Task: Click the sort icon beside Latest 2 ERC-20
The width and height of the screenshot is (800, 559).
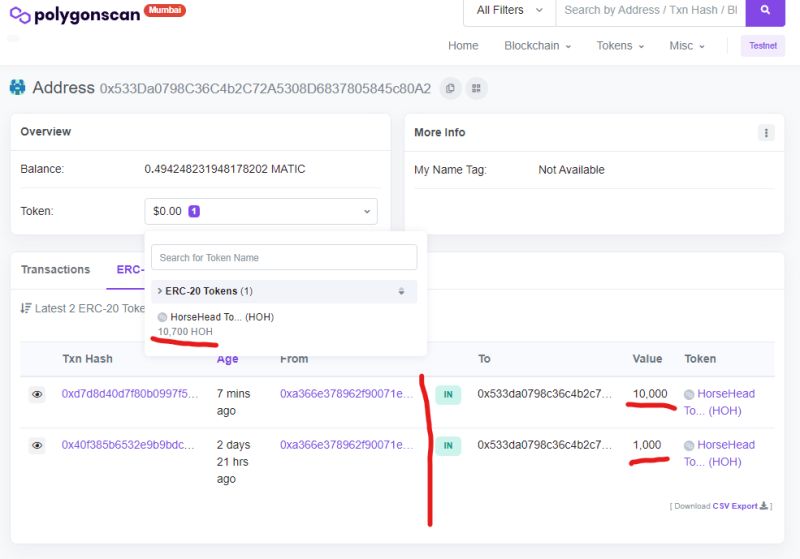Action: pyautogui.click(x=26, y=308)
